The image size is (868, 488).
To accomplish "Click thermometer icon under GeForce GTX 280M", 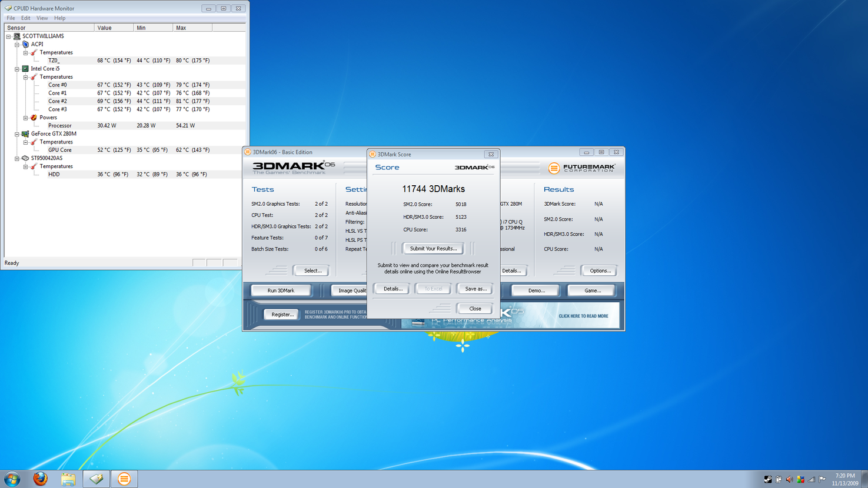I will point(34,142).
